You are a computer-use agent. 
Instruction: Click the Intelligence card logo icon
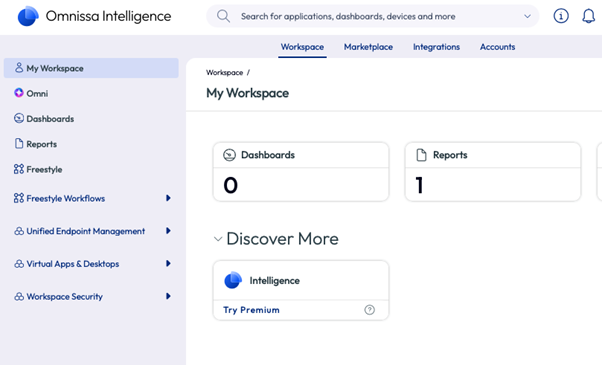point(233,280)
